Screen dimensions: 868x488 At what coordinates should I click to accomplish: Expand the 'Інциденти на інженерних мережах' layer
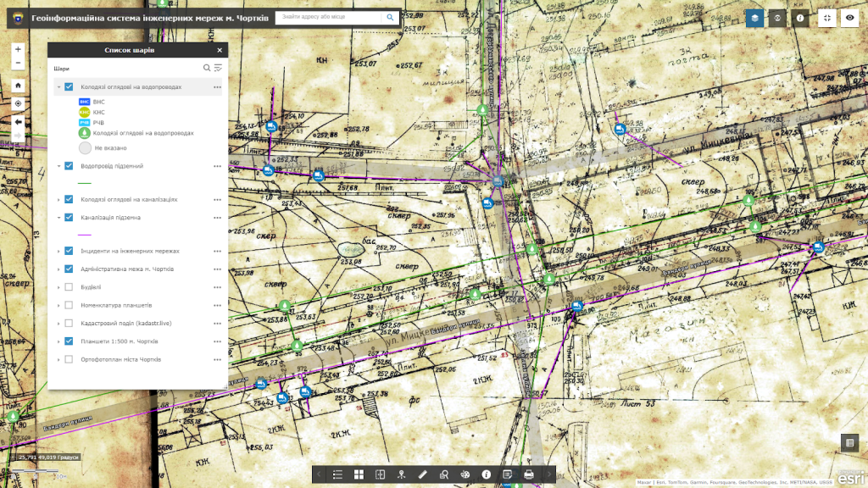point(58,251)
